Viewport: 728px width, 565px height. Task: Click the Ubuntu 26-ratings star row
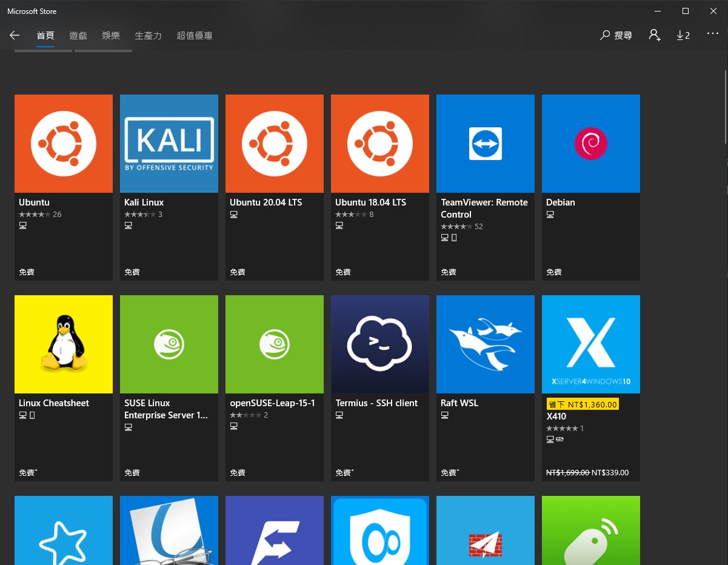(40, 215)
